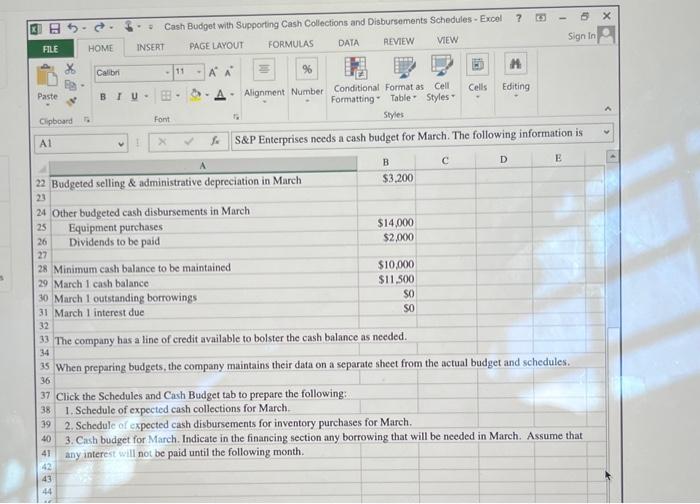Switch to the VIEW tab
This screenshot has width=700, height=504.
447,40
